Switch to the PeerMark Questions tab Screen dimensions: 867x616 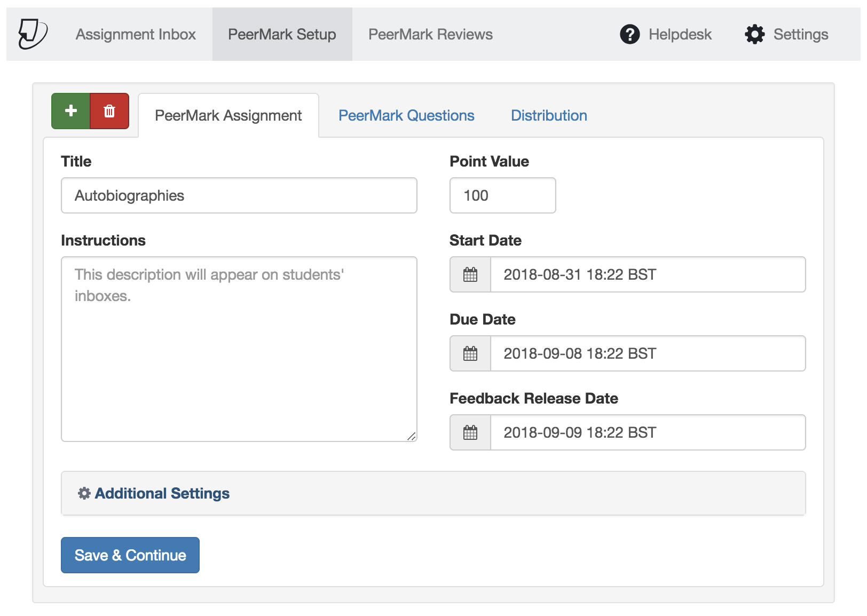click(x=406, y=115)
